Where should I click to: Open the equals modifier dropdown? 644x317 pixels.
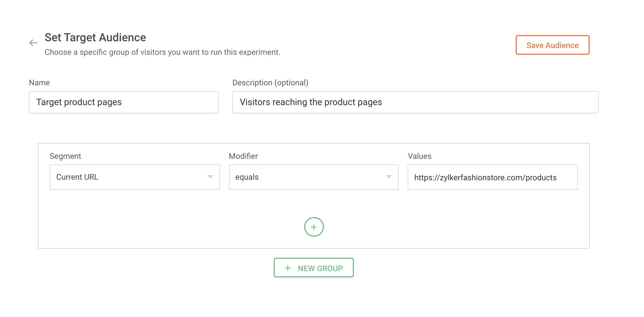click(313, 177)
